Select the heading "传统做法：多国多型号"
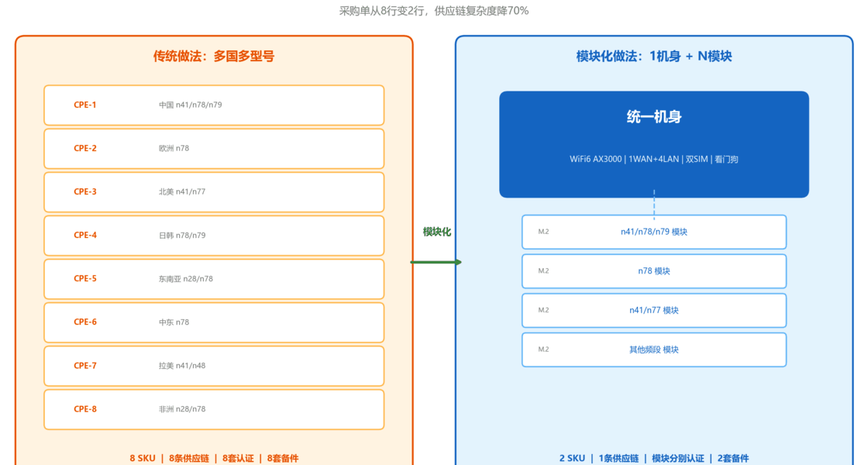Viewport: 868px width, 465px height. coord(214,56)
